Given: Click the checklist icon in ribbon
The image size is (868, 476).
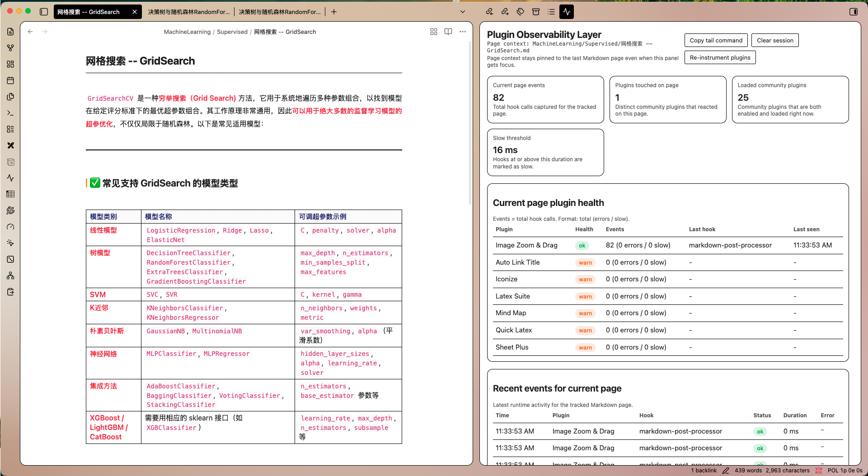Looking at the screenshot, I should tap(10, 129).
